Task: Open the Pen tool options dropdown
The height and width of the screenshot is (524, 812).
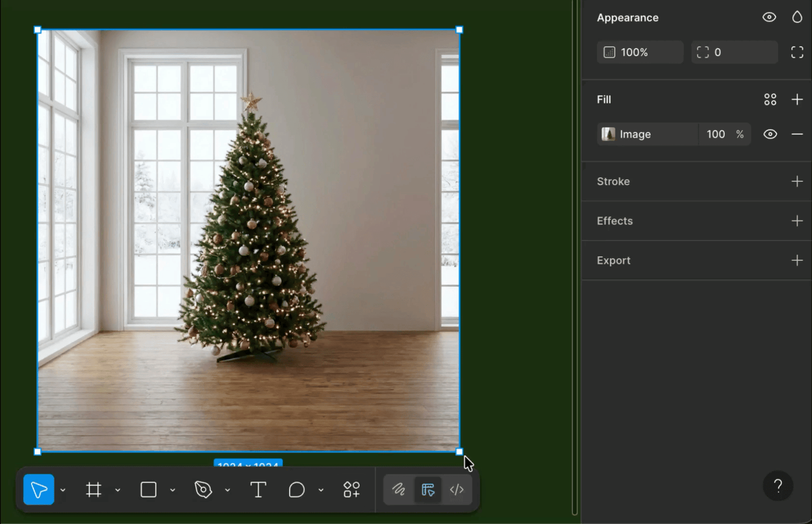Action: tap(227, 490)
